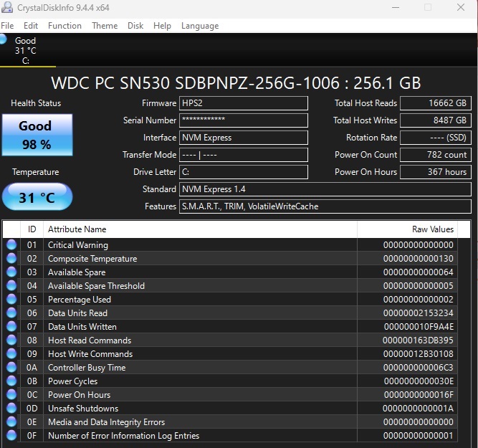Click the blue status orb beside Critical Warning
Image resolution: width=478 pixels, height=448 pixels.
coord(11,244)
